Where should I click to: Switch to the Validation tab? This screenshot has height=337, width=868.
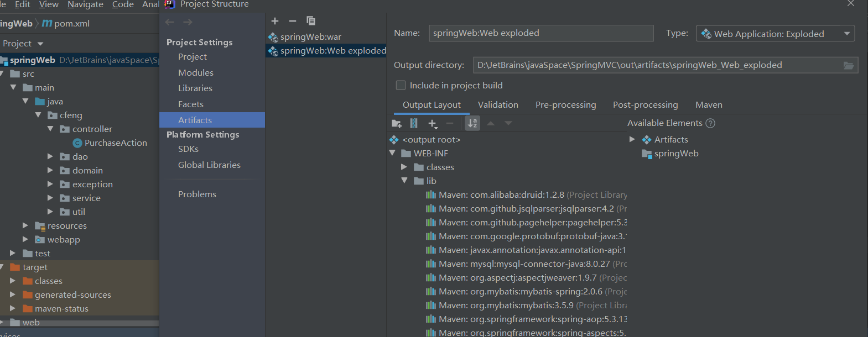[x=498, y=105]
